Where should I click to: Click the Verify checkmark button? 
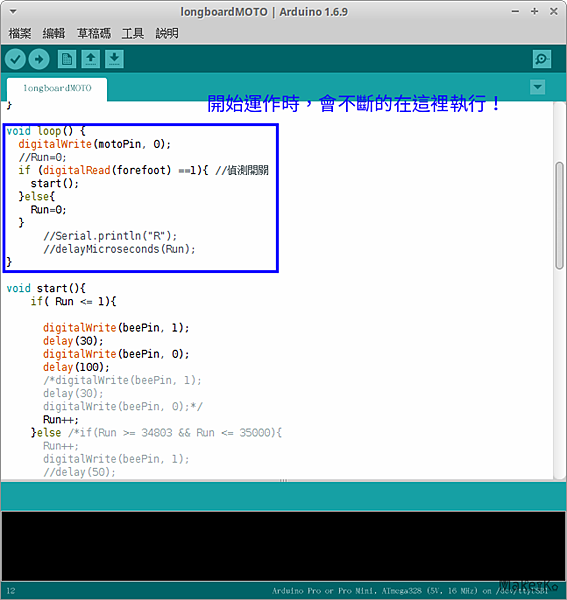[15, 59]
